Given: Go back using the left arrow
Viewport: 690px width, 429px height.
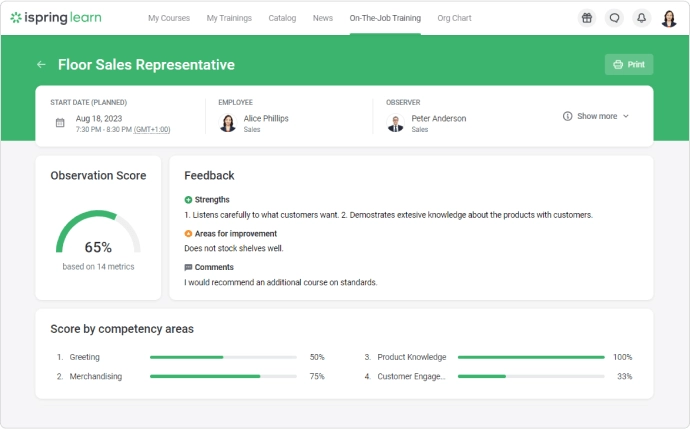Looking at the screenshot, I should click(41, 65).
